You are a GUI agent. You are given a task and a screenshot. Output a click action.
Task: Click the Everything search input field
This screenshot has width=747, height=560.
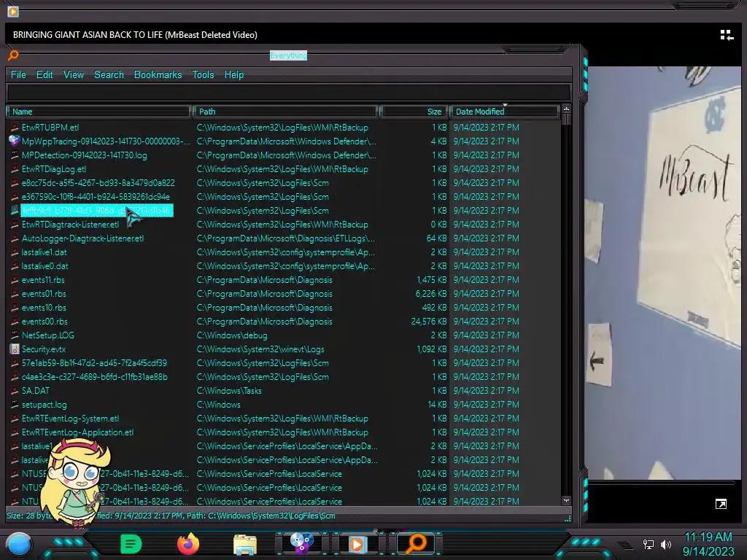289,93
